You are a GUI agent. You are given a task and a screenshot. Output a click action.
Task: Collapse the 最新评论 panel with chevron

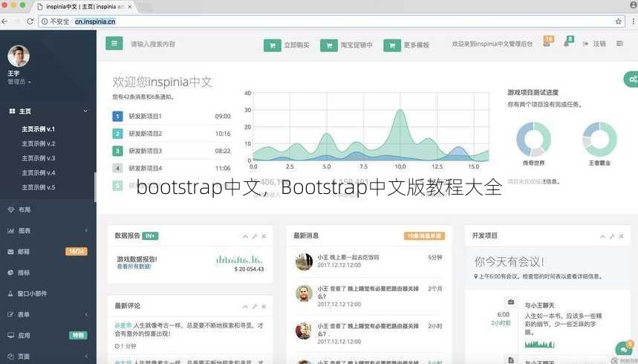click(245, 306)
